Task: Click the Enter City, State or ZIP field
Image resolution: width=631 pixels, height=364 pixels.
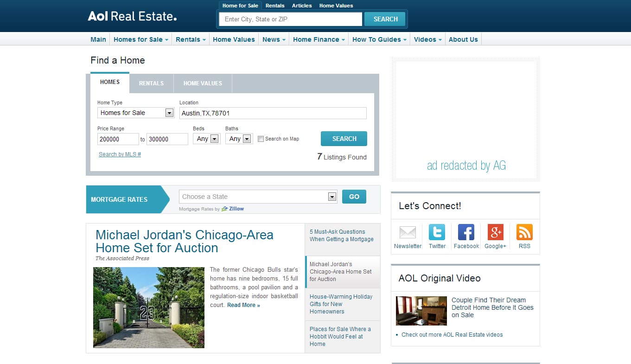Action: point(291,19)
